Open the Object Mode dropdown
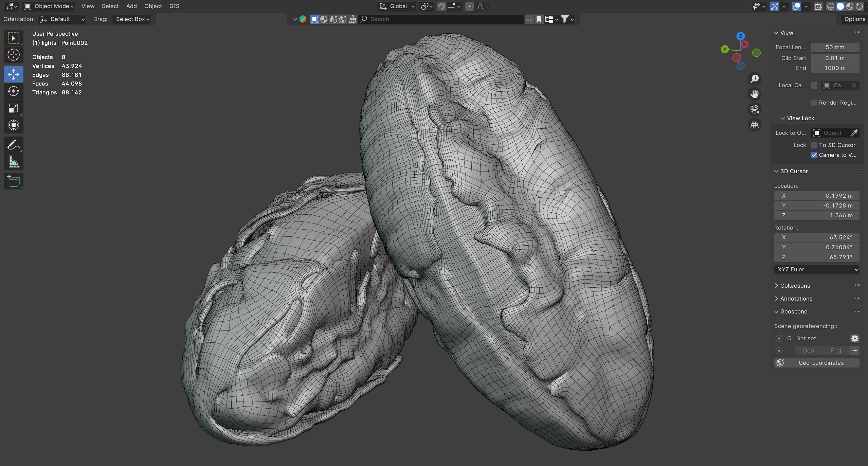The width and height of the screenshot is (868, 466). (x=49, y=6)
